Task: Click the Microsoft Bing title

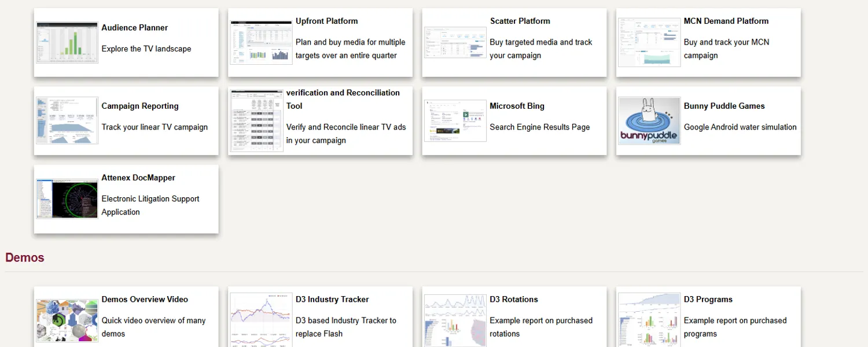Action: point(517,106)
